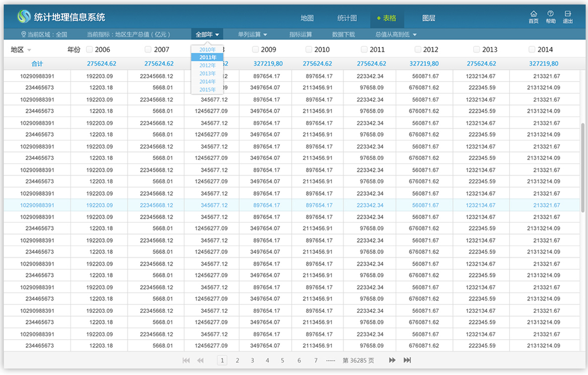Screen dimensions: 588x375
Task: Open the 总值从高到低 sort dropdown
Action: click(396, 35)
